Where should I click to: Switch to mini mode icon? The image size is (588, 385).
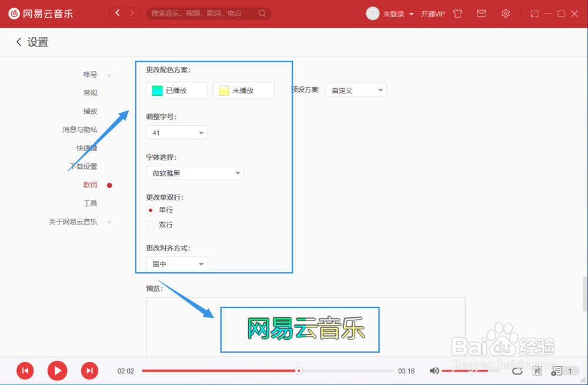coord(534,14)
